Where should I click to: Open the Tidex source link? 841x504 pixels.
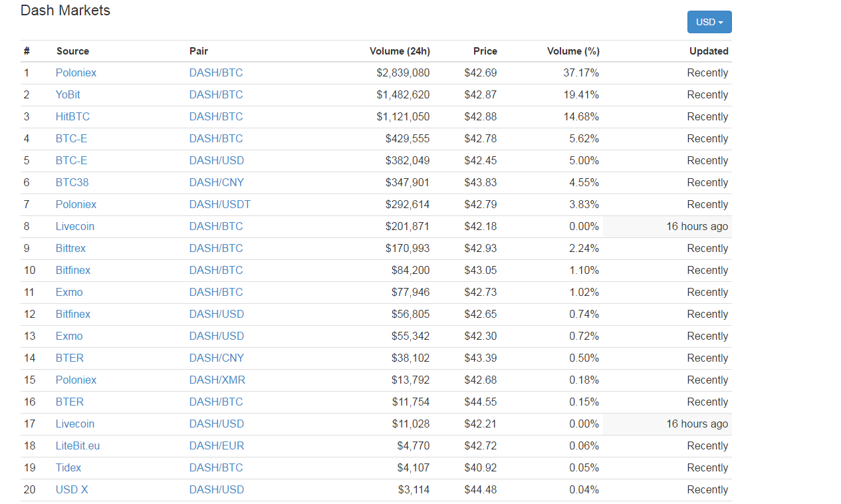click(x=68, y=467)
